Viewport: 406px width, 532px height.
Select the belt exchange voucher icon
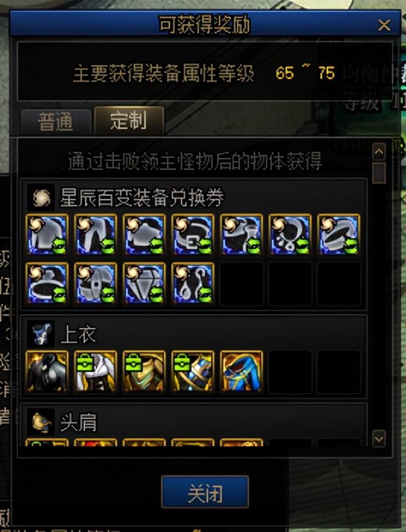click(x=193, y=234)
